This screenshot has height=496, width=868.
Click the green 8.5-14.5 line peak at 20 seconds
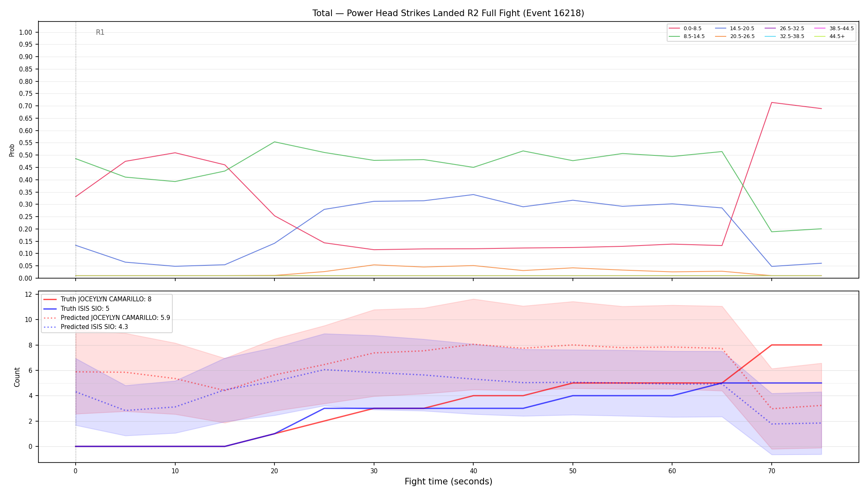click(274, 142)
